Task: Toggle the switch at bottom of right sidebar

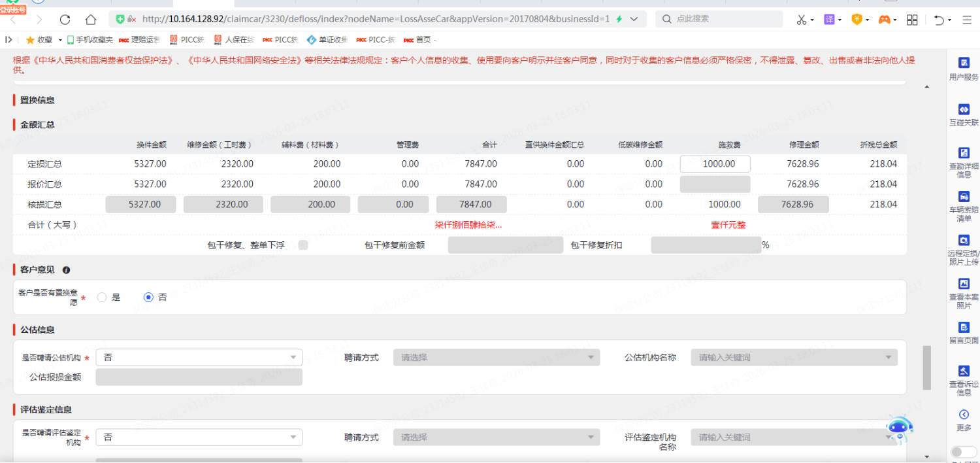Action: click(964, 452)
